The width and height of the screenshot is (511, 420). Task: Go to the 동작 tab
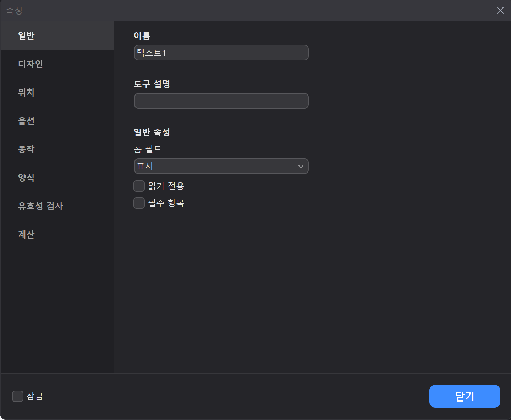click(x=57, y=149)
